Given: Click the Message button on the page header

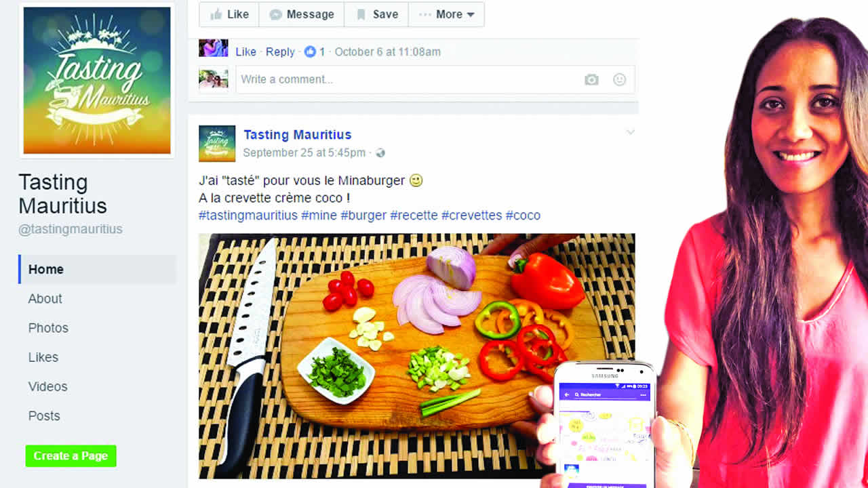Looking at the screenshot, I should 302,14.
